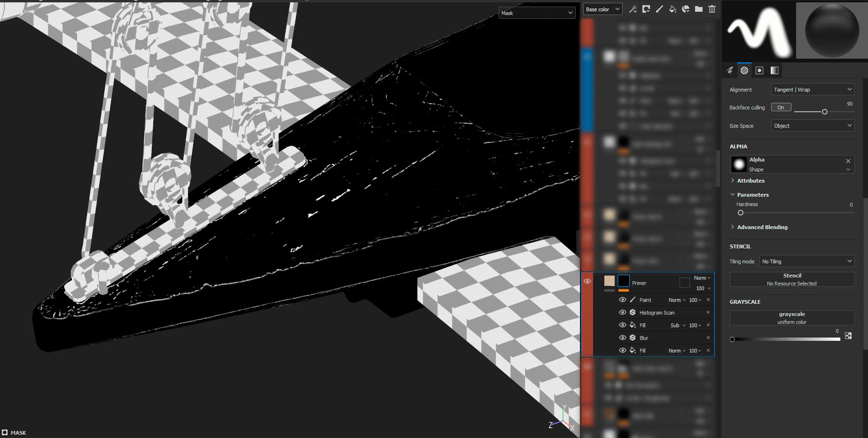Create a new layer folder

click(x=699, y=9)
